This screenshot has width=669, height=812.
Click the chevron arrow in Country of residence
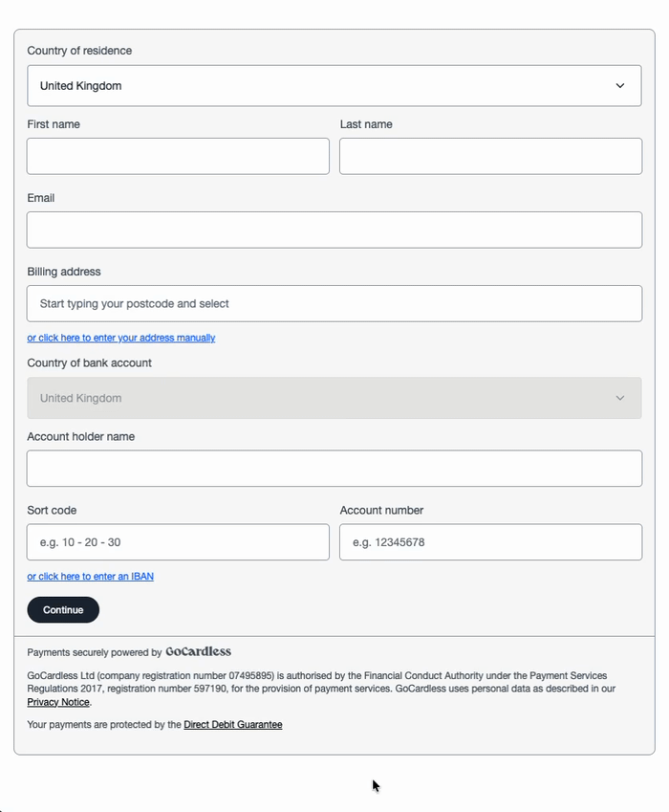[x=620, y=86]
